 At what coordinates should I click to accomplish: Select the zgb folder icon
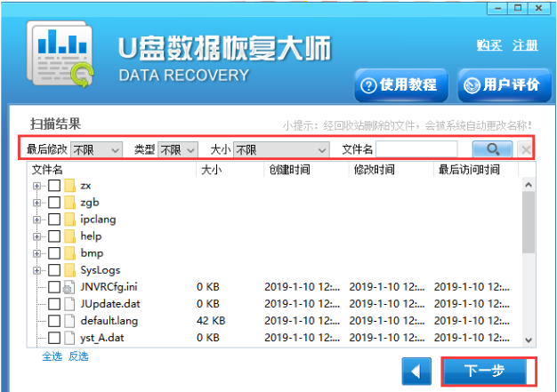coord(69,202)
